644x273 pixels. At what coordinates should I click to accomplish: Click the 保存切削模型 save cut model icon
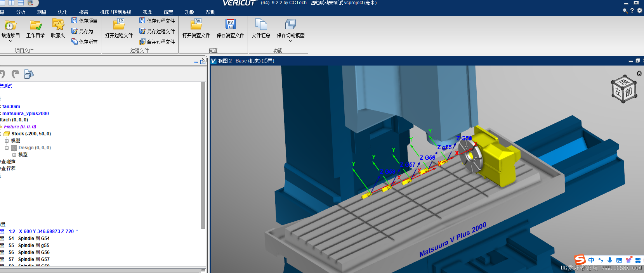click(x=291, y=24)
